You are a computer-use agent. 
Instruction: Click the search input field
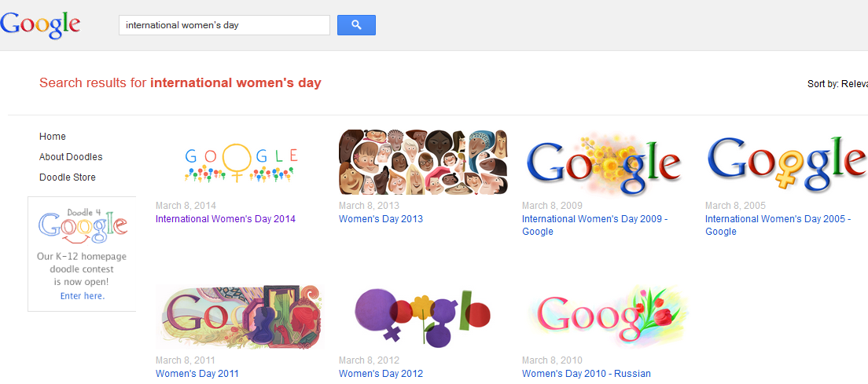224,25
